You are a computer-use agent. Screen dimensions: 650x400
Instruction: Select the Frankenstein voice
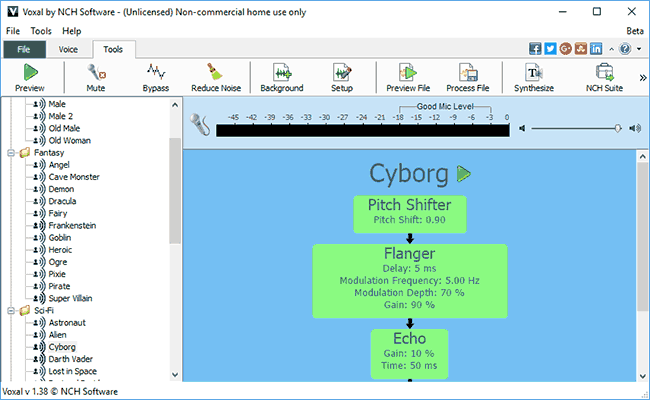point(73,225)
